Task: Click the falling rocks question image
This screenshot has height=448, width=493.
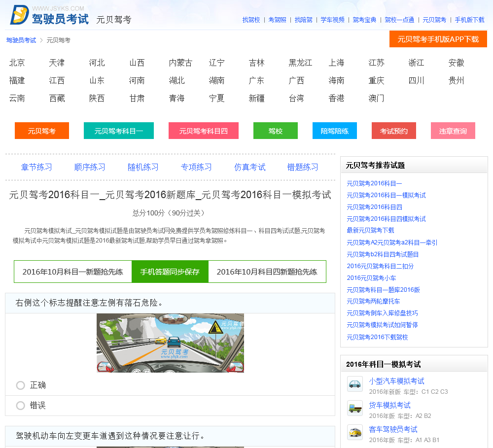Action: click(170, 343)
